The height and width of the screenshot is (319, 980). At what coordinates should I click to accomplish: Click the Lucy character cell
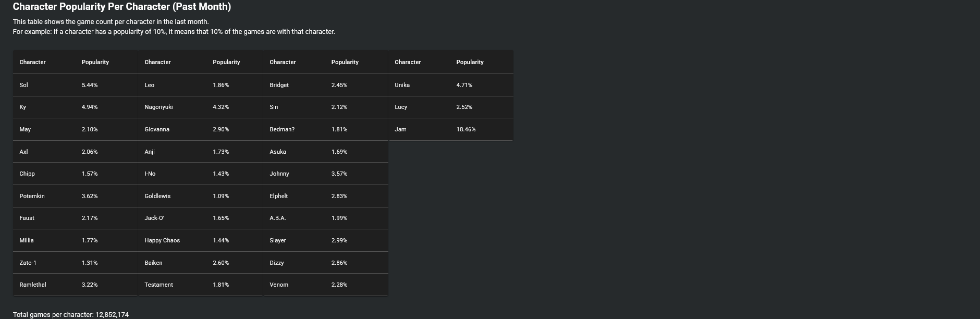[401, 107]
